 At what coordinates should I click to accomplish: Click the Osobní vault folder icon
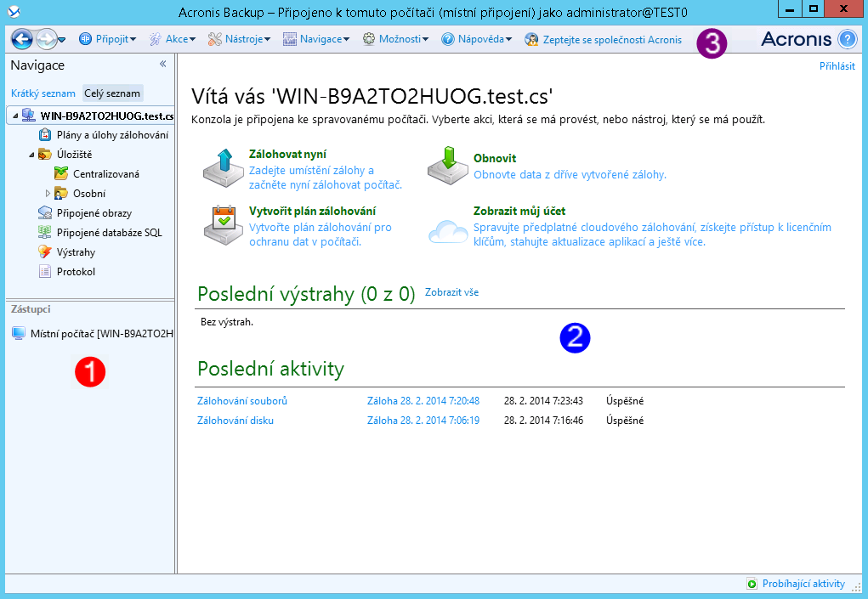(x=61, y=194)
